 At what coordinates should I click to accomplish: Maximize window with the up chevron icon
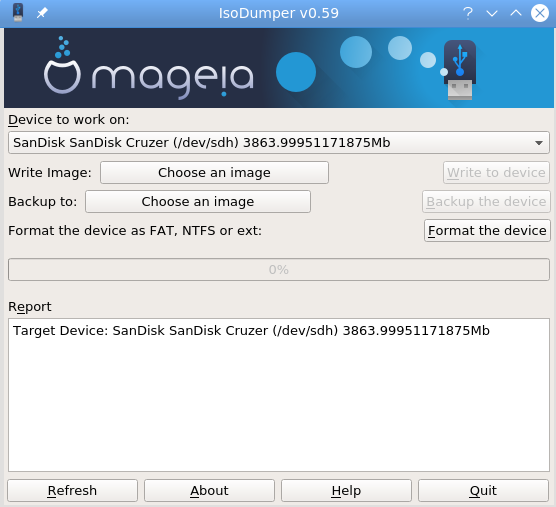click(516, 13)
